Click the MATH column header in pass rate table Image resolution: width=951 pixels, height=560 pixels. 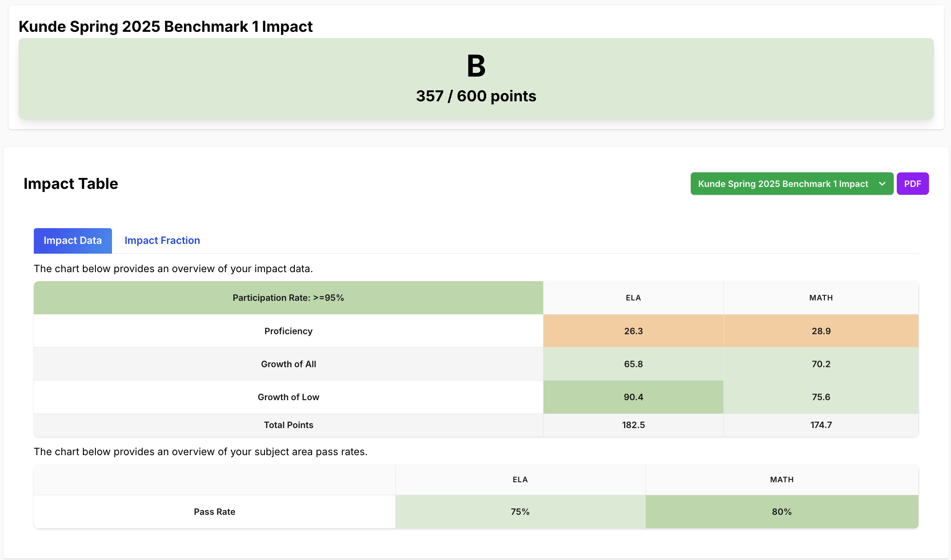coord(781,479)
